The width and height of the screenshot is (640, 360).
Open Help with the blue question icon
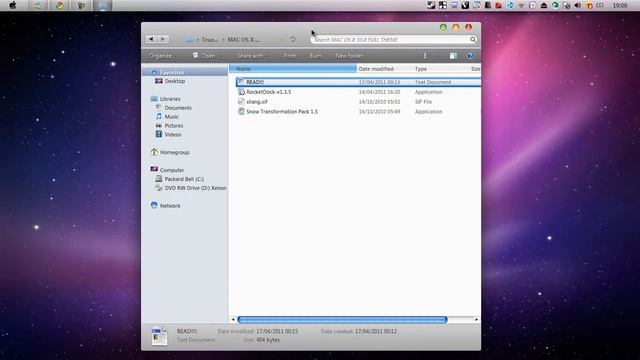coord(470,56)
